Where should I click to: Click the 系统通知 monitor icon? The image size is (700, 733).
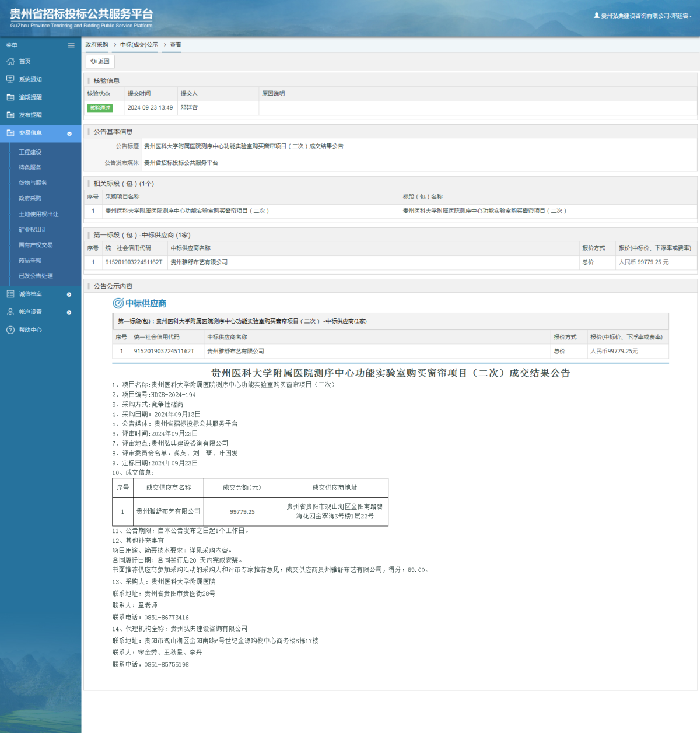pyautogui.click(x=10, y=79)
